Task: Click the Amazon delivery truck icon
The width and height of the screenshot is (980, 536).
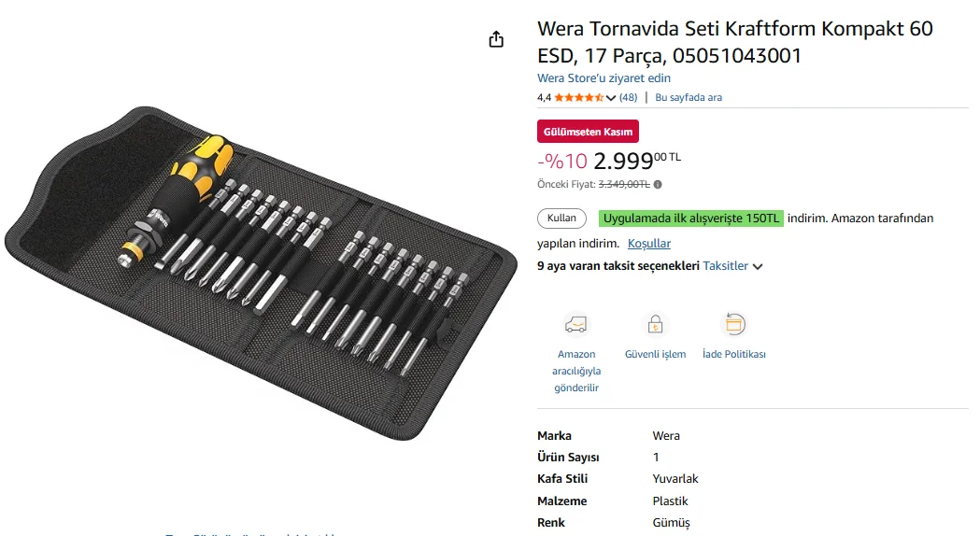Action: [x=576, y=325]
